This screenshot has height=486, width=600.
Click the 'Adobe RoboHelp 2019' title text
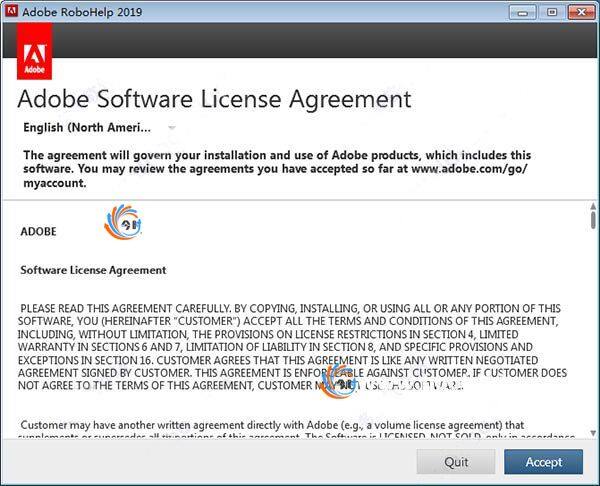coord(82,12)
